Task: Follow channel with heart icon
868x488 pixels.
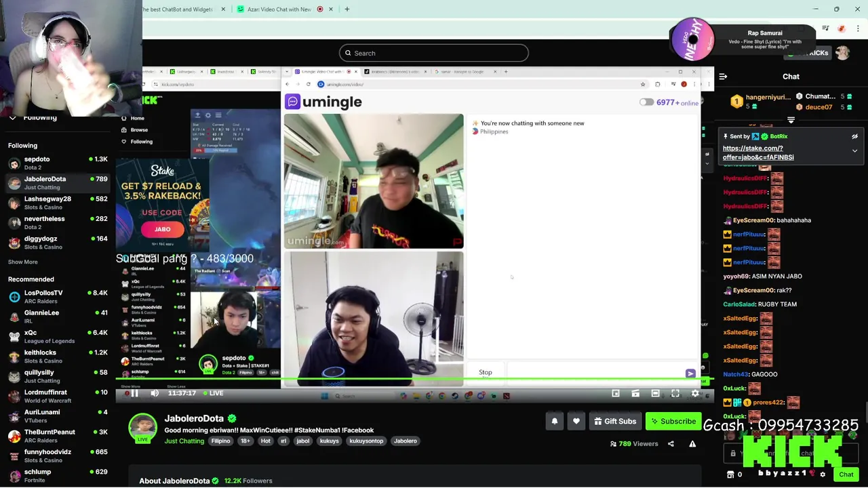Action: click(576, 422)
